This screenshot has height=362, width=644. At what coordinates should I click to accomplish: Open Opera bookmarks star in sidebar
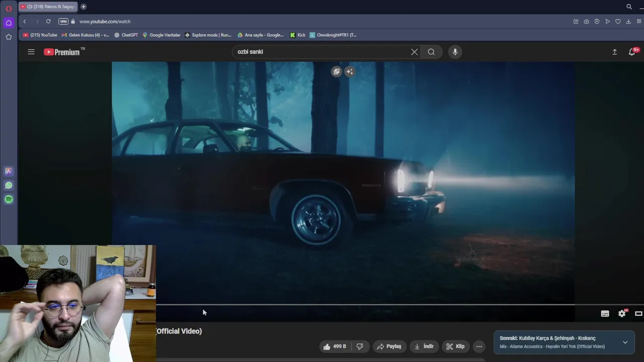pos(9,37)
